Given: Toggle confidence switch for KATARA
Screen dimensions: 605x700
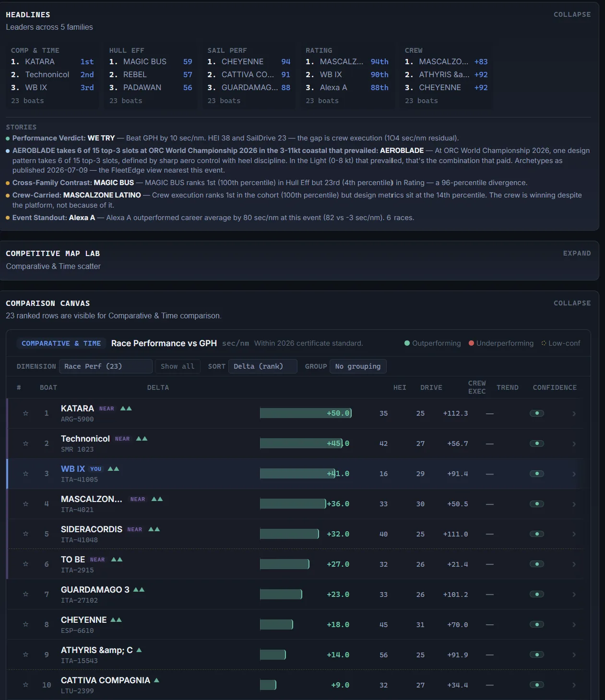Looking at the screenshot, I should [x=537, y=413].
